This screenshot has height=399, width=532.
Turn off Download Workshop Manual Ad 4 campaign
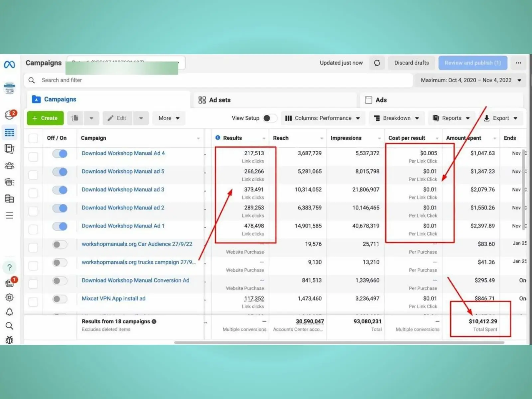[60, 154]
